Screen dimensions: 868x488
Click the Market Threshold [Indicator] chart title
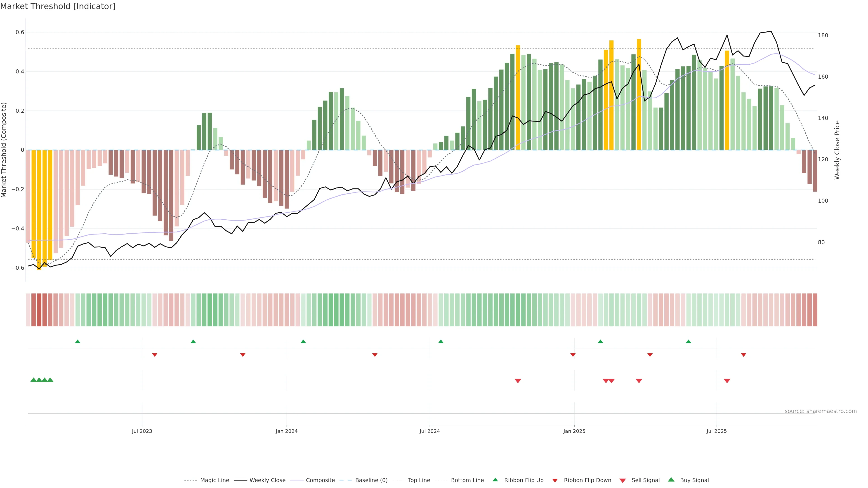[58, 6]
